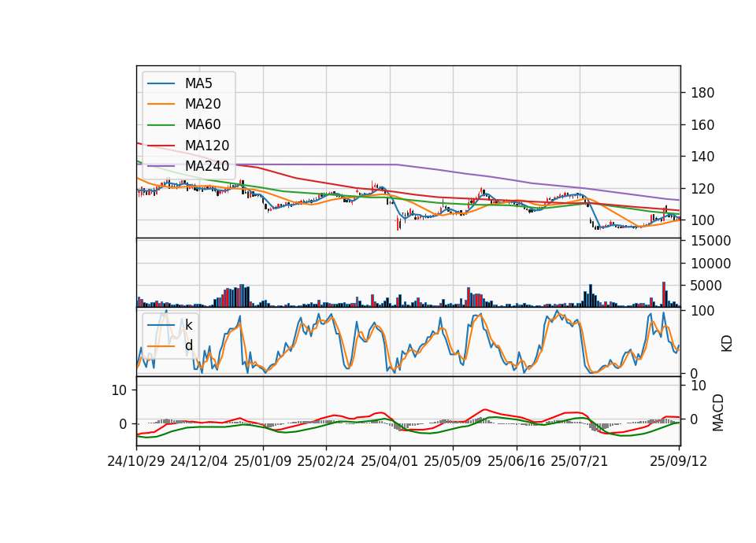This screenshot has height=543, width=756.
Task: Click the d legend label in KD panel
Action: pyautogui.click(x=188, y=345)
